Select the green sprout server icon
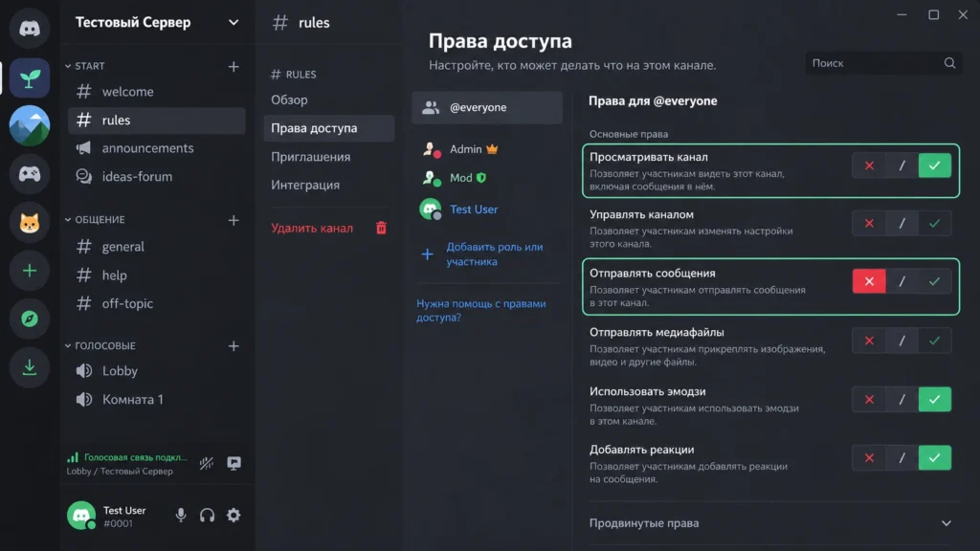980x551 pixels. pyautogui.click(x=30, y=78)
